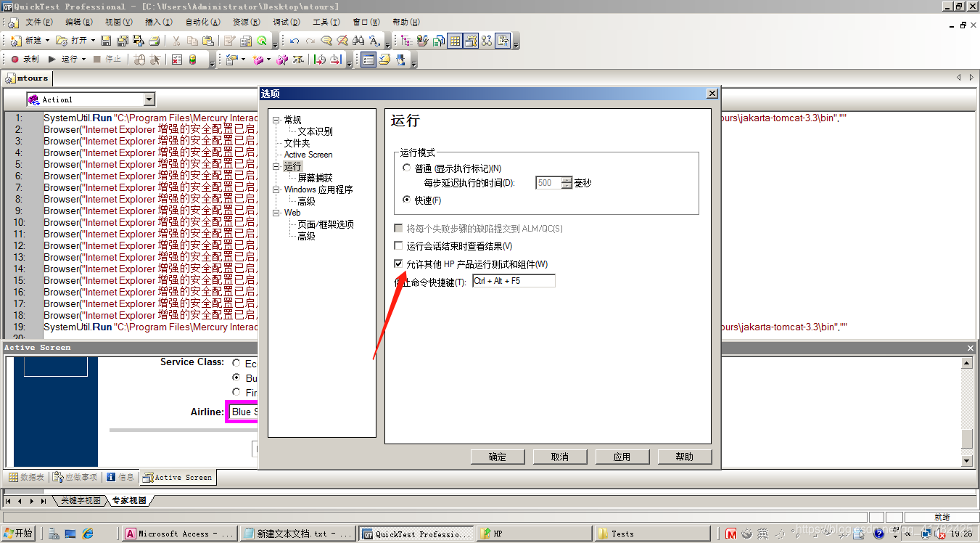The height and width of the screenshot is (543, 980).
Task: Select the top Service Class radio in Active Screen
Action: (236, 362)
